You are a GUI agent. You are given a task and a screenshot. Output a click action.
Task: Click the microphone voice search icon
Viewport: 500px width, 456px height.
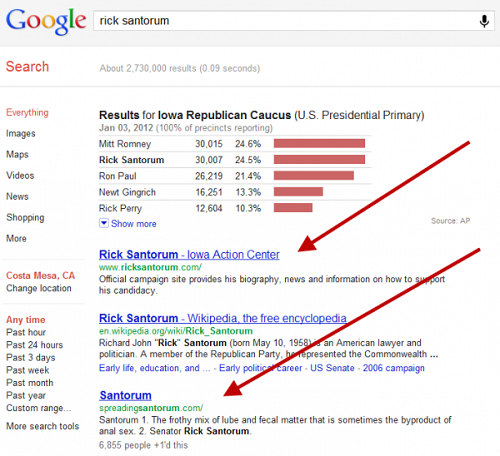tap(484, 21)
